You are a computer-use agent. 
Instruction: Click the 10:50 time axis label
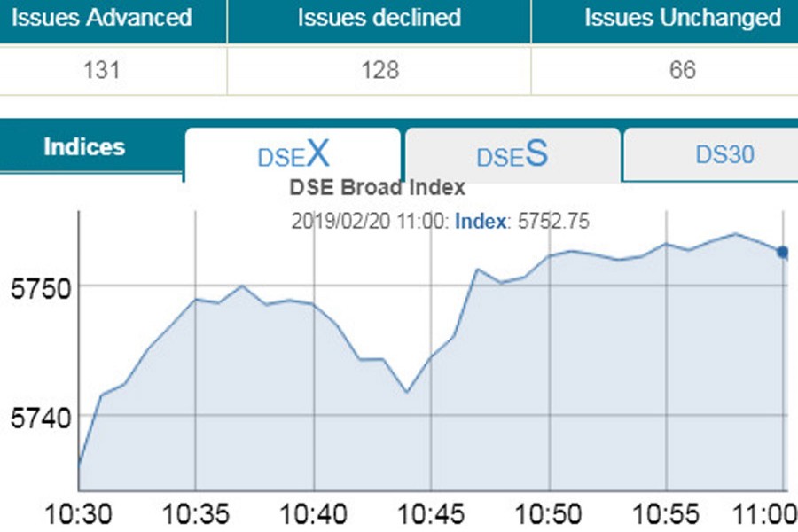(550, 513)
